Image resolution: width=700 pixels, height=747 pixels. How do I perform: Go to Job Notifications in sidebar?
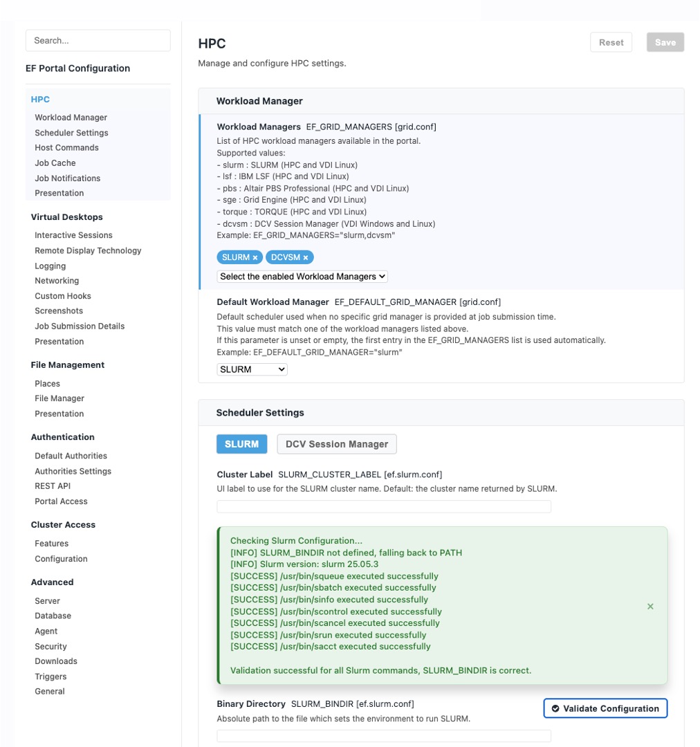click(68, 178)
